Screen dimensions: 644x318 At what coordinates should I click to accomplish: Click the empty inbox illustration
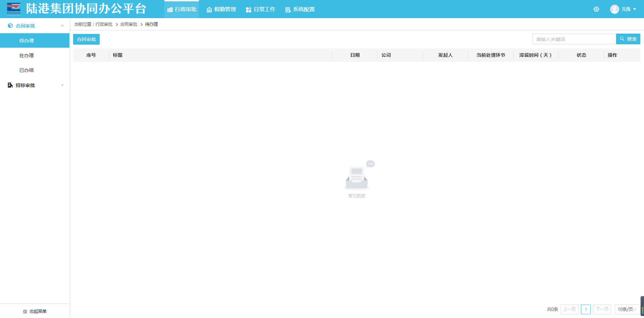click(x=359, y=175)
